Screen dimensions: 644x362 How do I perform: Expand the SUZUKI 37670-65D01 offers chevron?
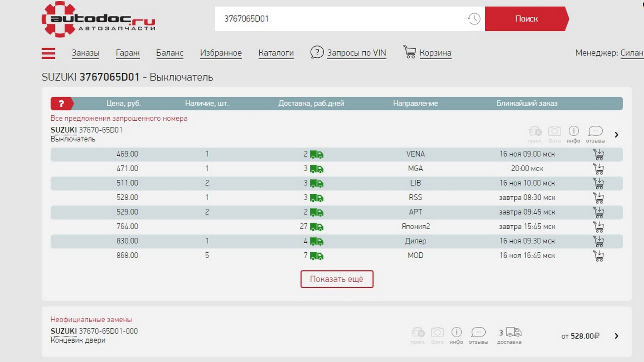(x=616, y=135)
